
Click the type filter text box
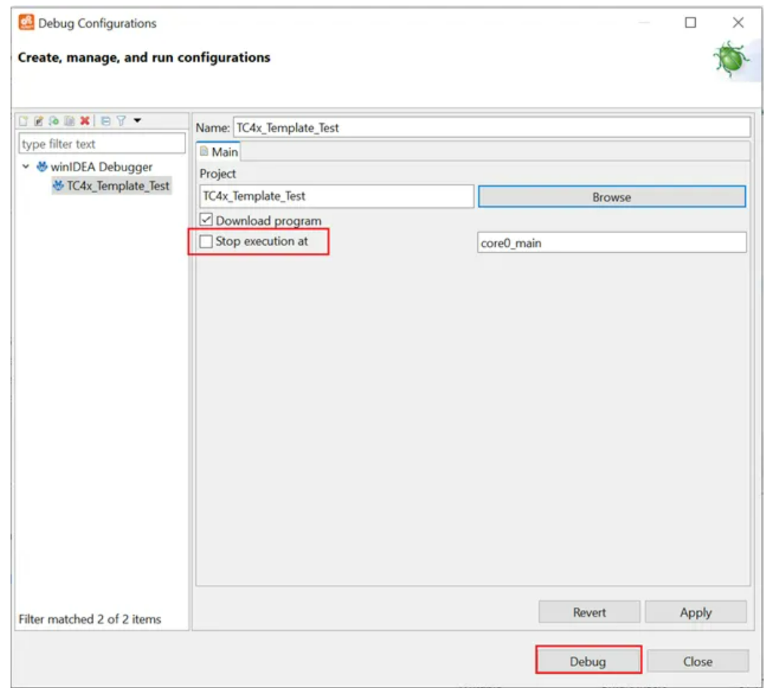coord(101,144)
